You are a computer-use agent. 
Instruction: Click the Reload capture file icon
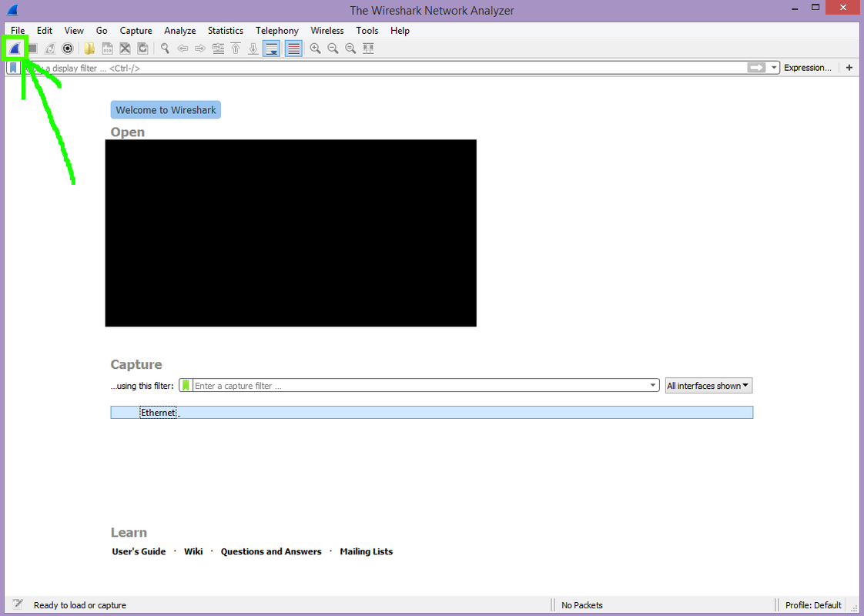[x=142, y=49]
